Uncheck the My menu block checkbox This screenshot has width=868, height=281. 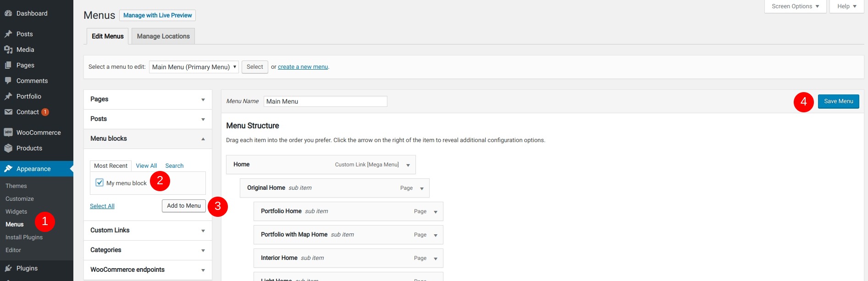coord(100,182)
